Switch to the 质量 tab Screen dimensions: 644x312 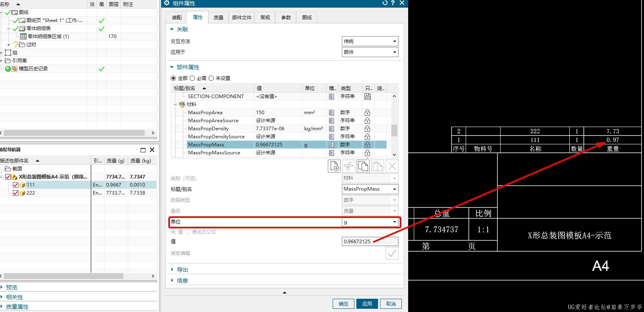pyautogui.click(x=219, y=18)
